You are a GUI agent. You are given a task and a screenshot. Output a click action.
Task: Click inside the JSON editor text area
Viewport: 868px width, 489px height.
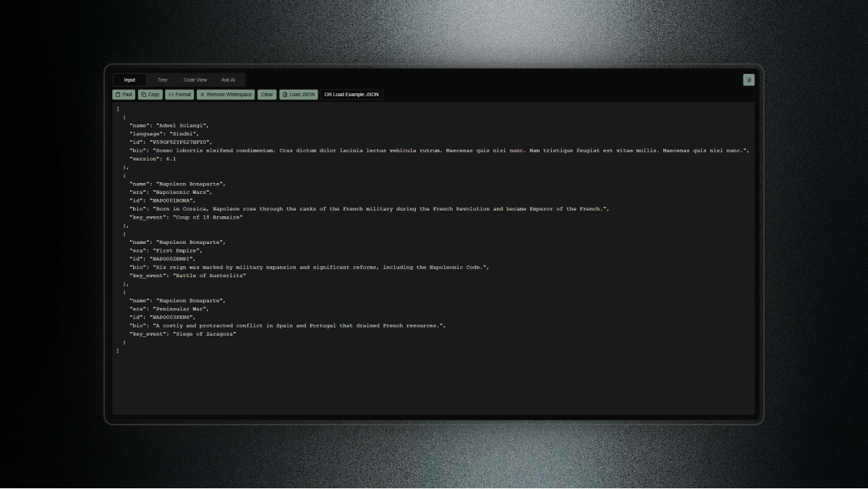click(434, 376)
